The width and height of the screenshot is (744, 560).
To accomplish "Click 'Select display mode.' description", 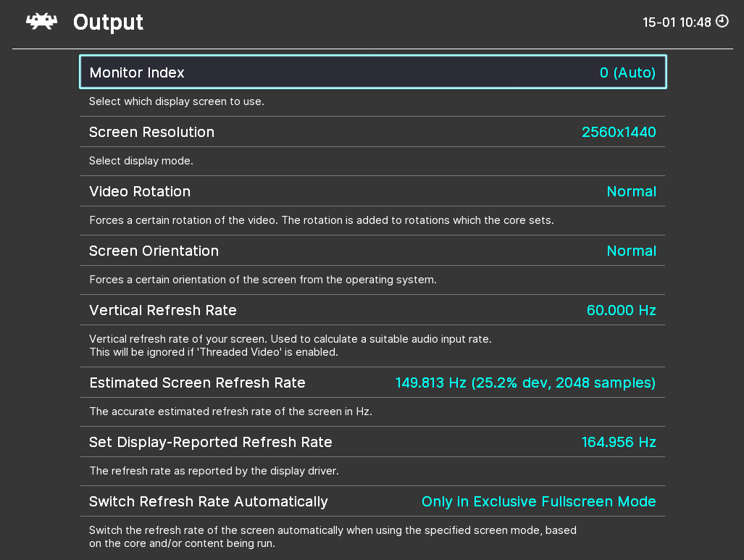I will tap(141, 160).
